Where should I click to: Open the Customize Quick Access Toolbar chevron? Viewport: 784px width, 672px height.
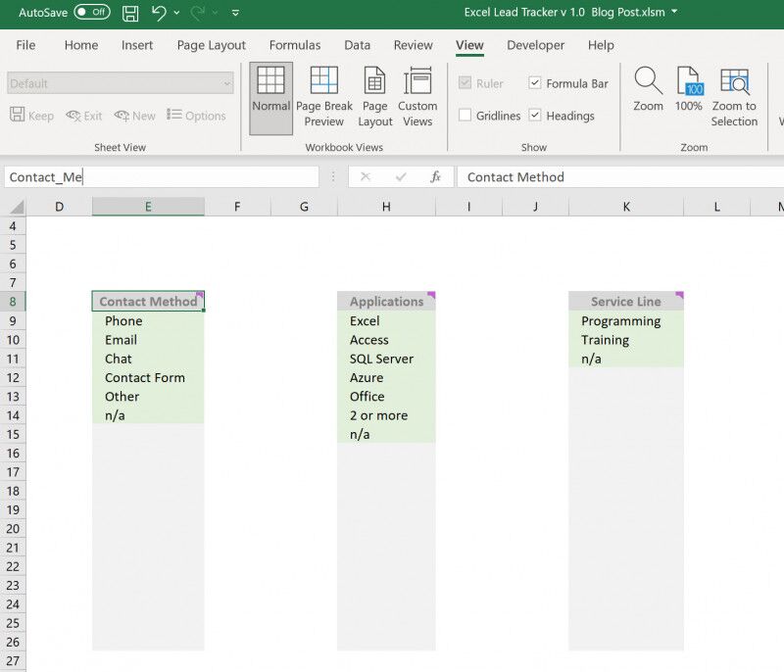[x=234, y=13]
